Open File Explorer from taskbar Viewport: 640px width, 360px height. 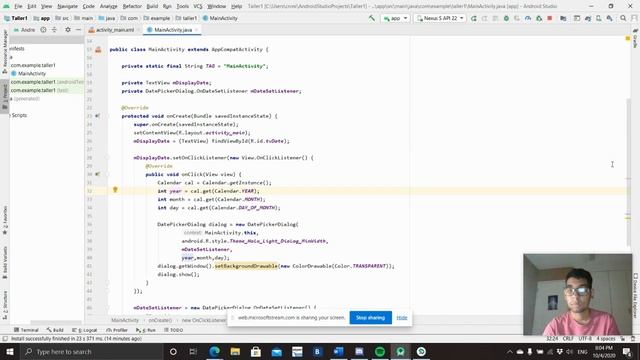235,351
